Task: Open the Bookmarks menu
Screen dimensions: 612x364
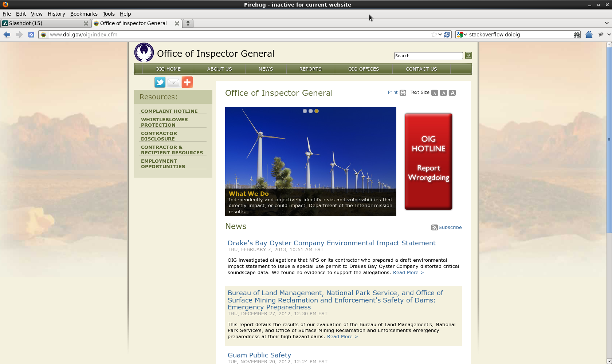Action: pyautogui.click(x=84, y=14)
